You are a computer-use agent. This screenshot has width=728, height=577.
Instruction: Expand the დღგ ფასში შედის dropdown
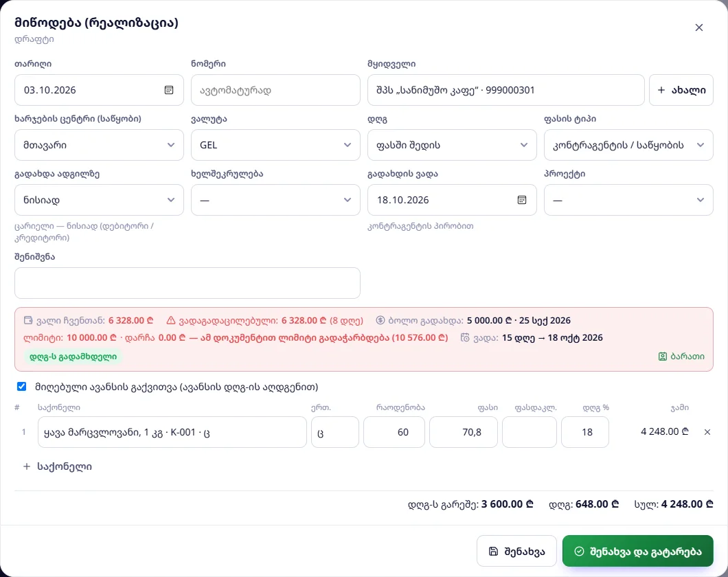(x=452, y=145)
